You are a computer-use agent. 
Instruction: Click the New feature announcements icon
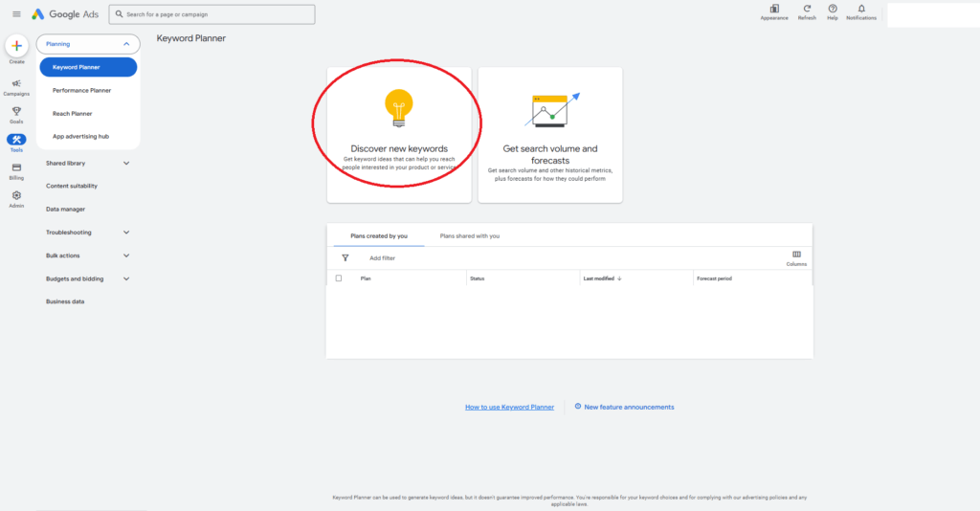point(577,406)
